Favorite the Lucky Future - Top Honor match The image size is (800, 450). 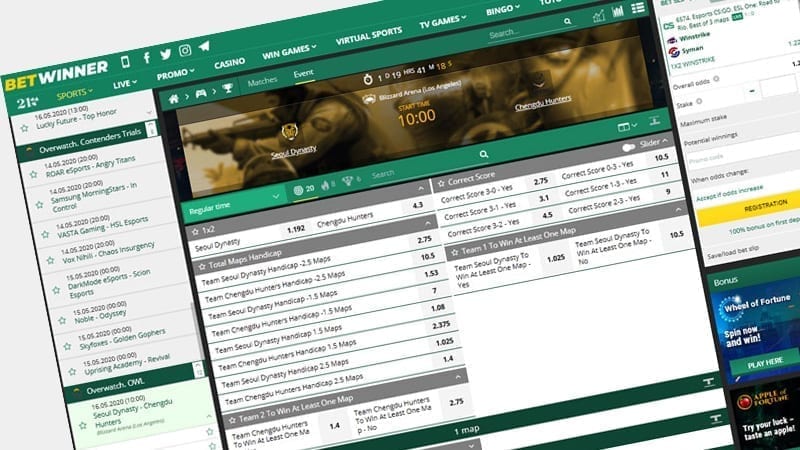coord(24,128)
